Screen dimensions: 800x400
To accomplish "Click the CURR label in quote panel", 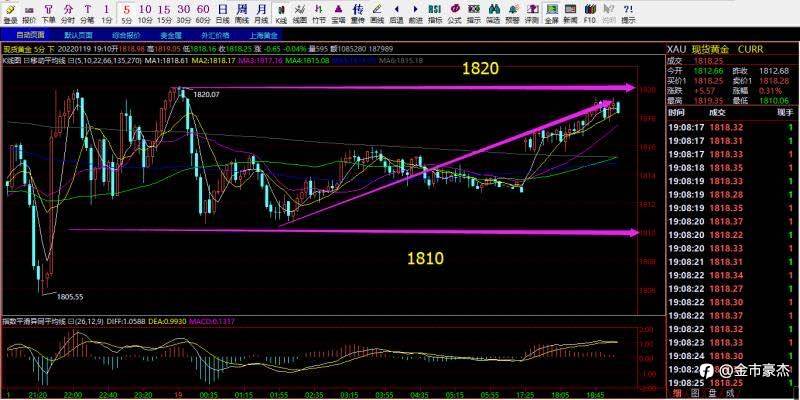I will [x=749, y=49].
